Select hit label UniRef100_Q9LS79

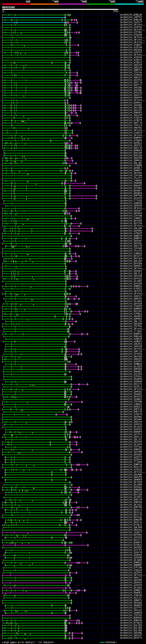pos(131,246)
